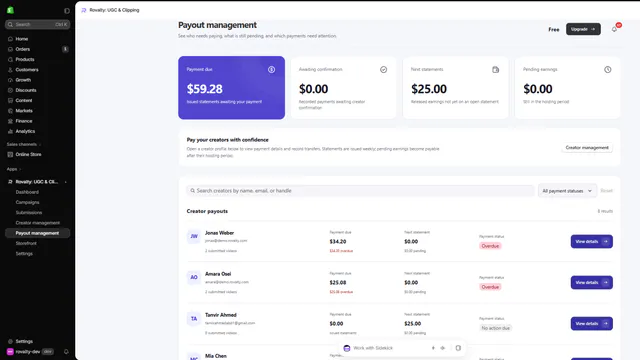View details for Amara Osei
The width and height of the screenshot is (640, 360).
point(591,282)
